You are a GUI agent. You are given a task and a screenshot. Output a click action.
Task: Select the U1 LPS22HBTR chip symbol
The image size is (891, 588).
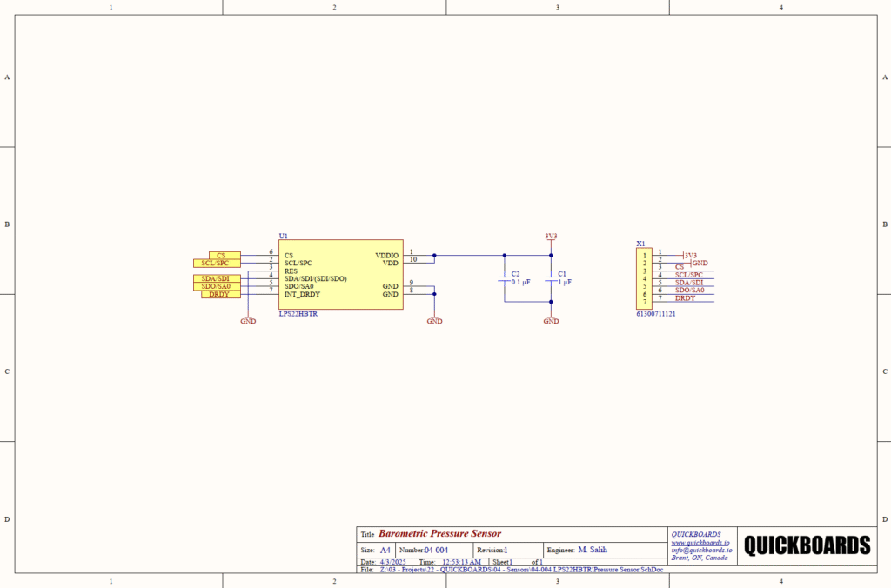tap(340, 274)
